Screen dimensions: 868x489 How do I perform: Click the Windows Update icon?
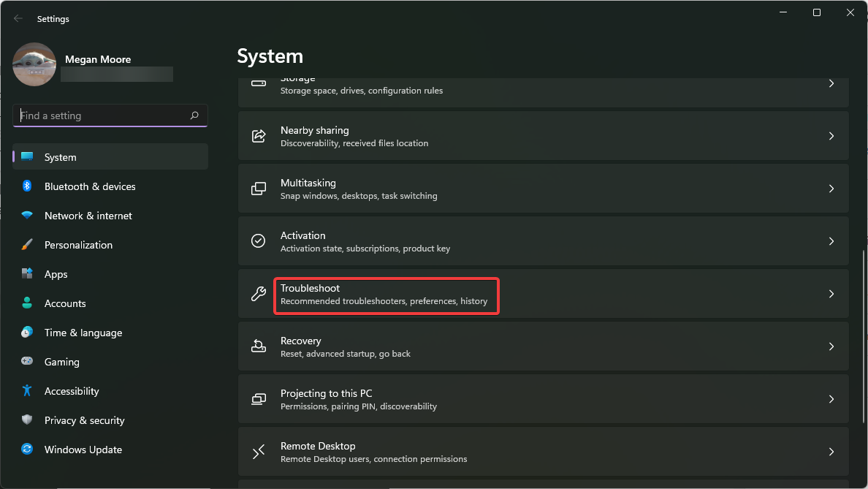(x=27, y=450)
